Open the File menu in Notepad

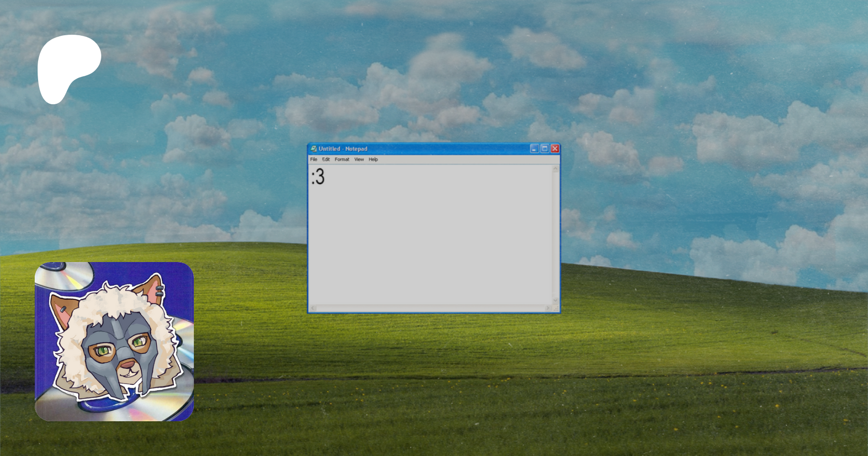pos(313,159)
